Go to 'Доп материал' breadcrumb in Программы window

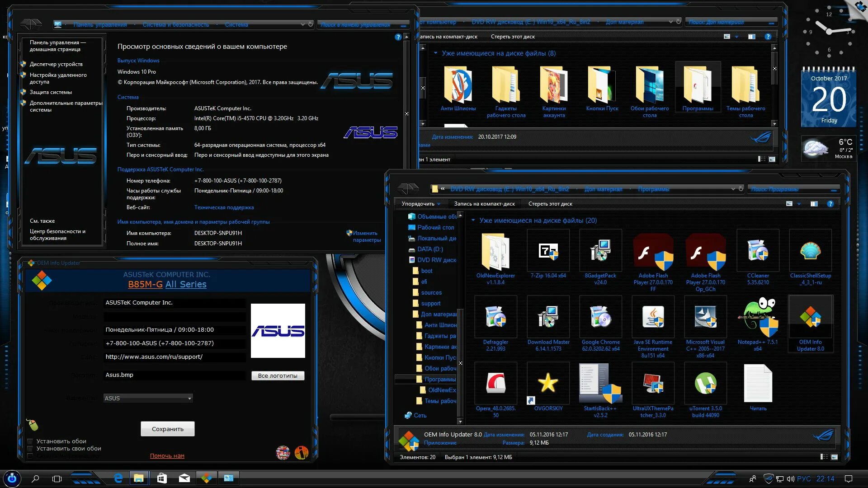(x=603, y=189)
